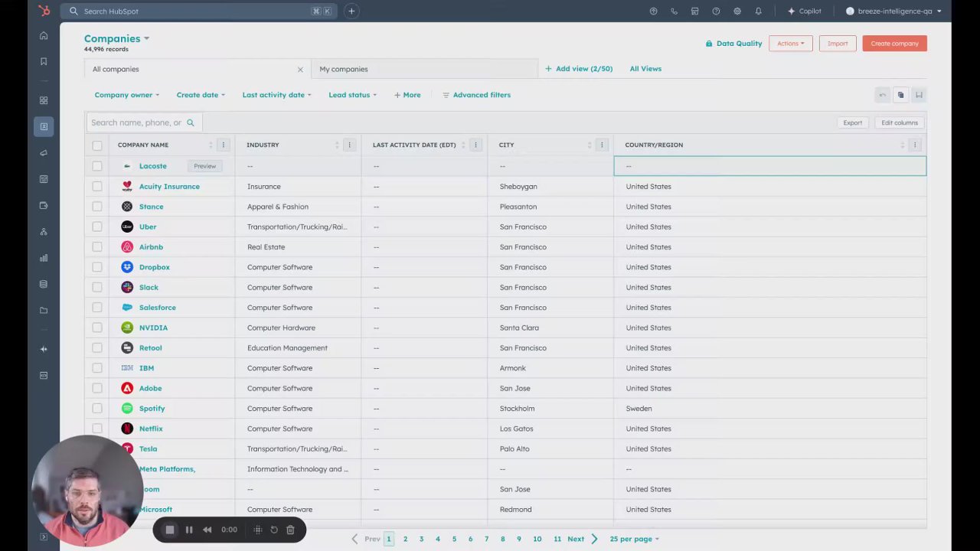Click the Import button
This screenshot has height=551, width=980.
(x=837, y=44)
